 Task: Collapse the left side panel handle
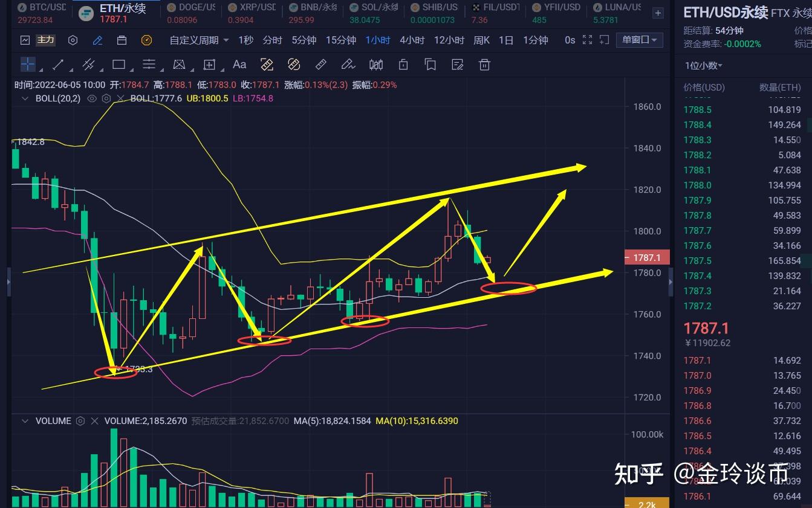(x=8, y=281)
